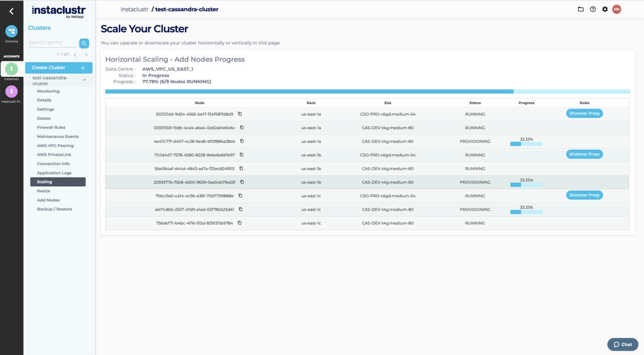Click the folder icon in the top bar
The height and width of the screenshot is (355, 644).
point(580,9)
